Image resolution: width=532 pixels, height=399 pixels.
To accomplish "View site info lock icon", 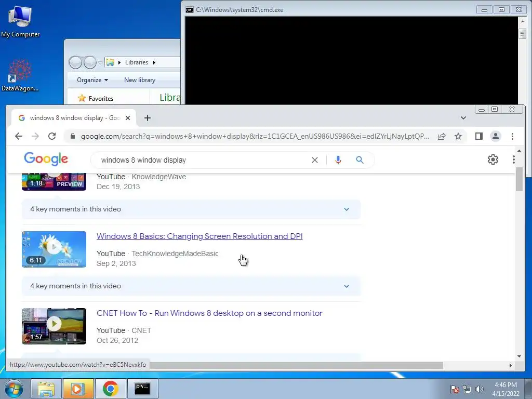I will click(x=73, y=137).
